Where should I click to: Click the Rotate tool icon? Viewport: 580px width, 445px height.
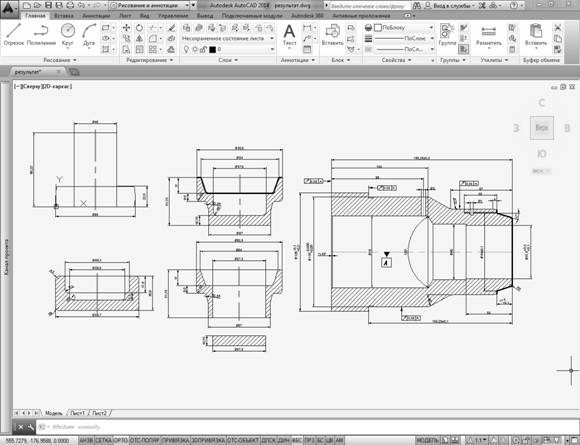(x=139, y=28)
